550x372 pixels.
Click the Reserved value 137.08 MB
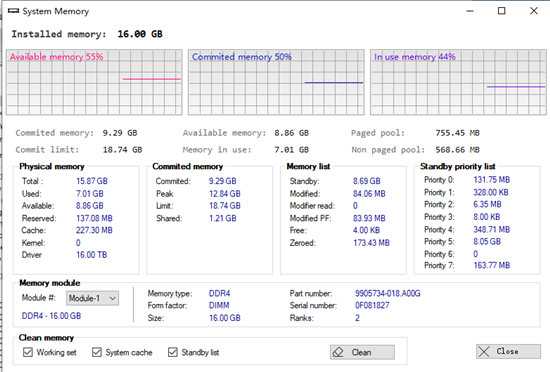(x=94, y=218)
